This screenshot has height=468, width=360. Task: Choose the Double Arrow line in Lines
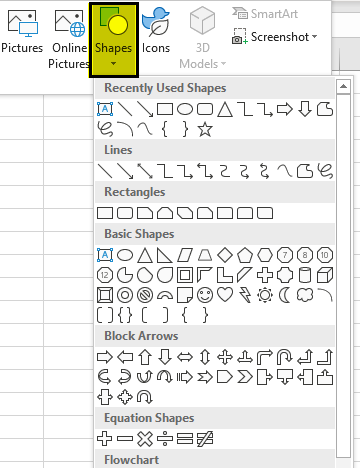(145, 171)
